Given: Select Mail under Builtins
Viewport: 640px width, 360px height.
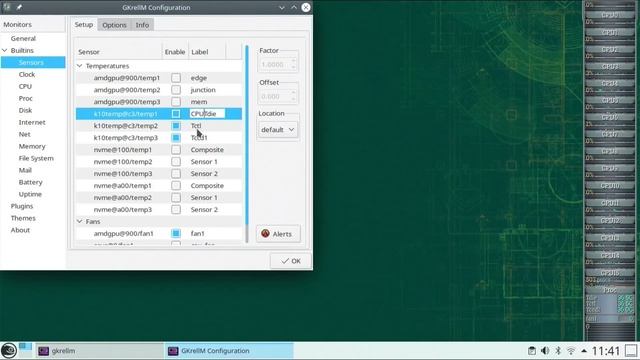Looking at the screenshot, I should (25, 170).
